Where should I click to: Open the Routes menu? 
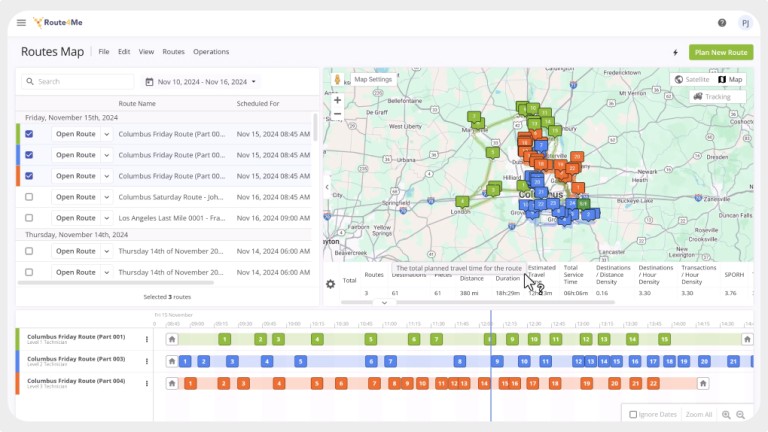[173, 51]
